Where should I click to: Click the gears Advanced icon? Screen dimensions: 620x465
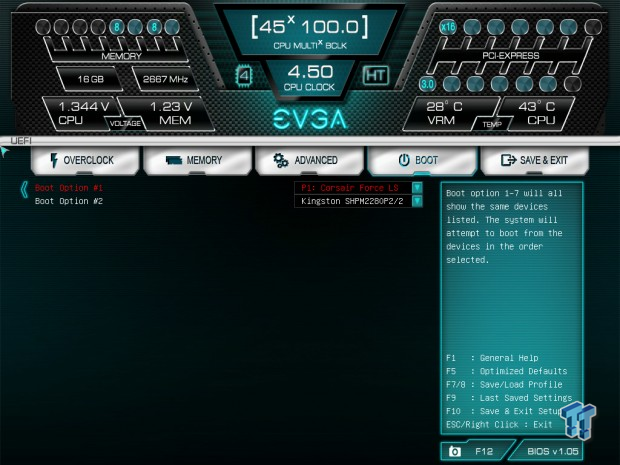coord(281,160)
